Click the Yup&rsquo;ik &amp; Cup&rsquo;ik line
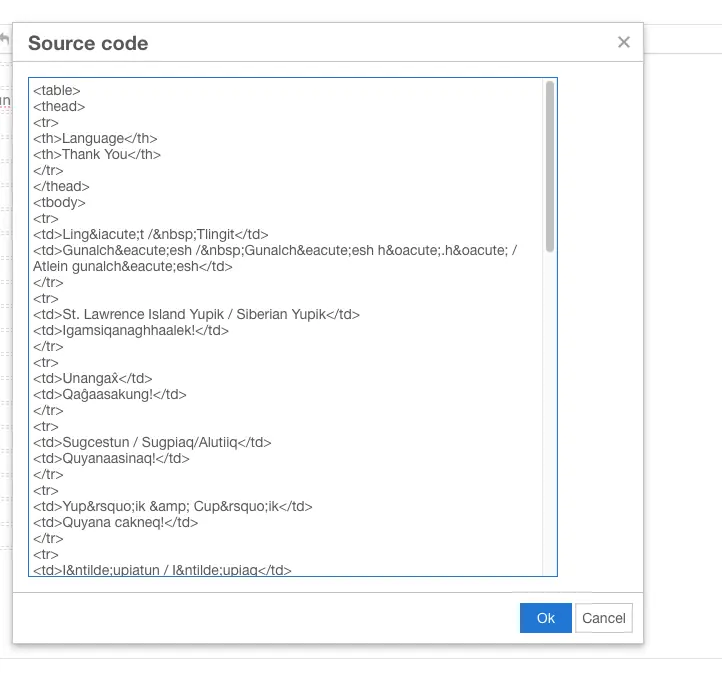722x675 pixels. tap(173, 506)
